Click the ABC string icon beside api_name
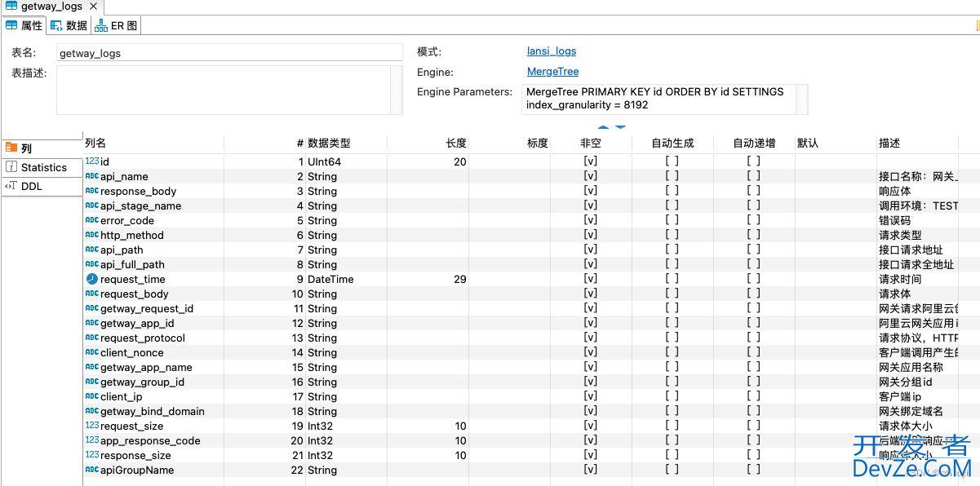Viewport: 980px width, 486px height. click(x=91, y=176)
